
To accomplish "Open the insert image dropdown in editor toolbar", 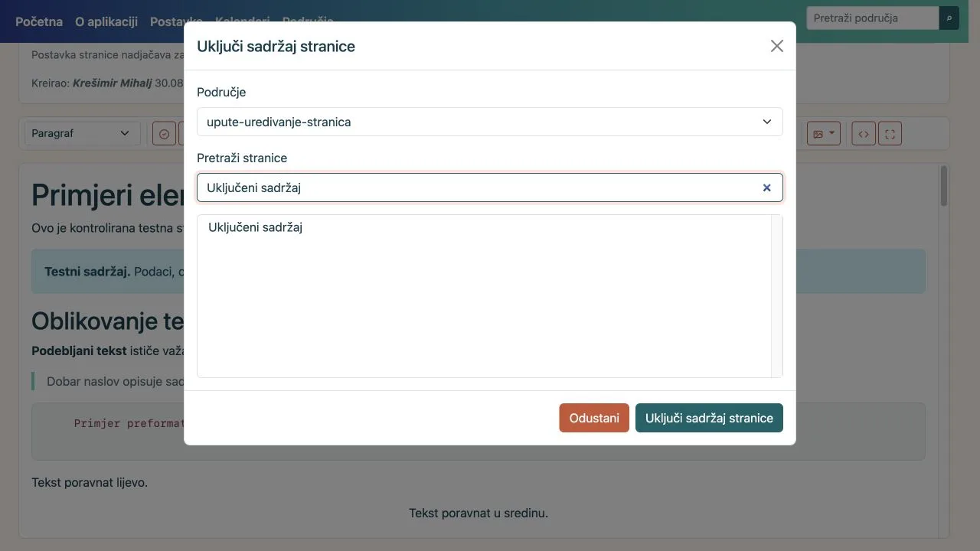I will point(824,134).
